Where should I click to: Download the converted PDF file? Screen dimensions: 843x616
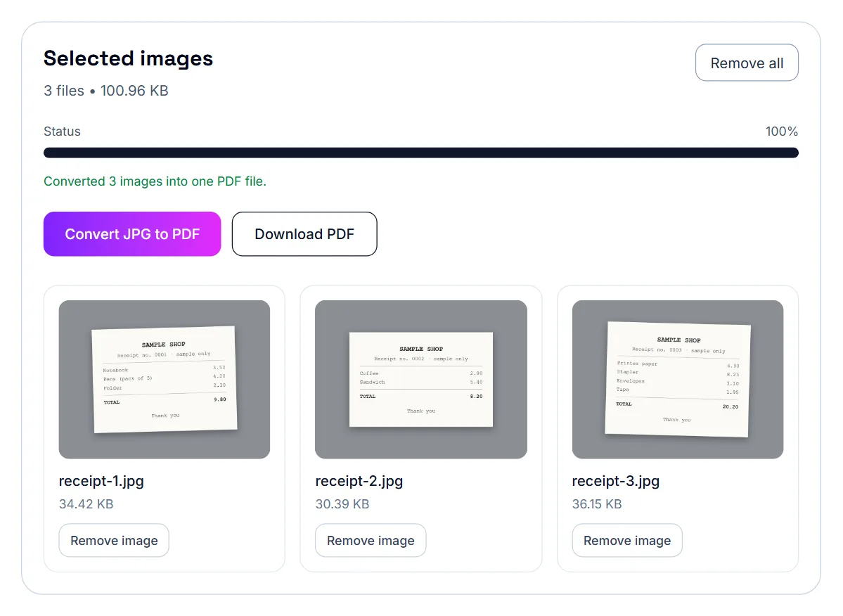coord(304,234)
